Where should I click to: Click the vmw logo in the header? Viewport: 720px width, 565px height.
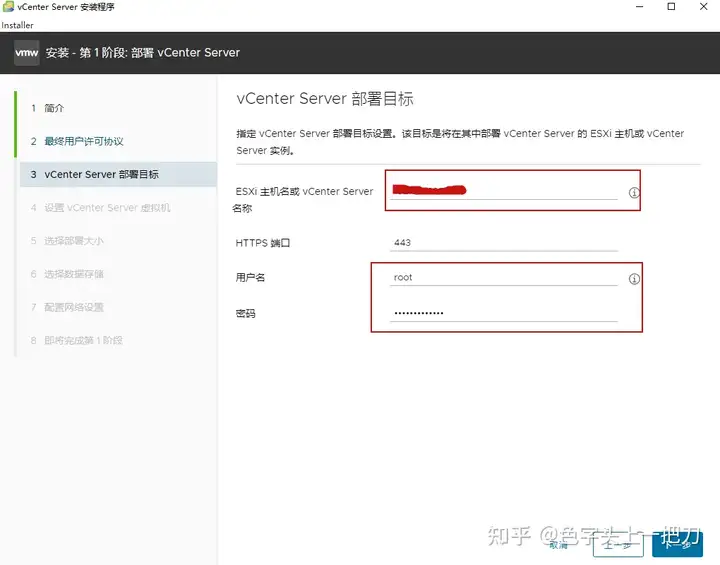[26, 53]
